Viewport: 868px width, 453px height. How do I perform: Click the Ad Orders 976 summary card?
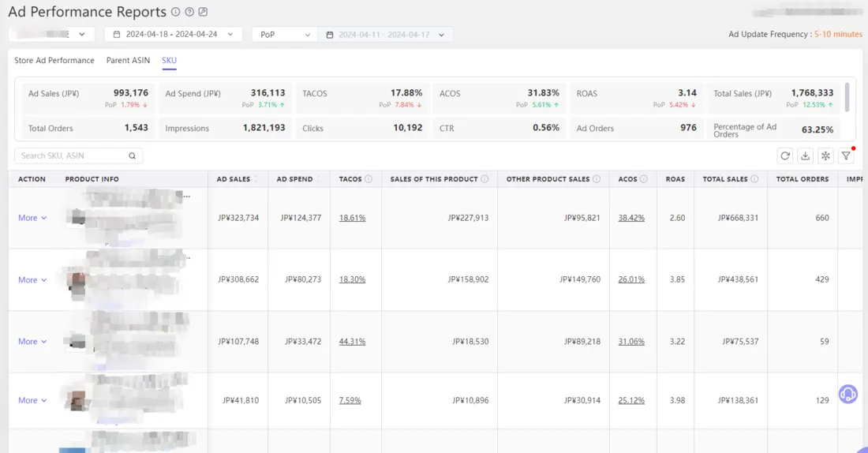636,128
